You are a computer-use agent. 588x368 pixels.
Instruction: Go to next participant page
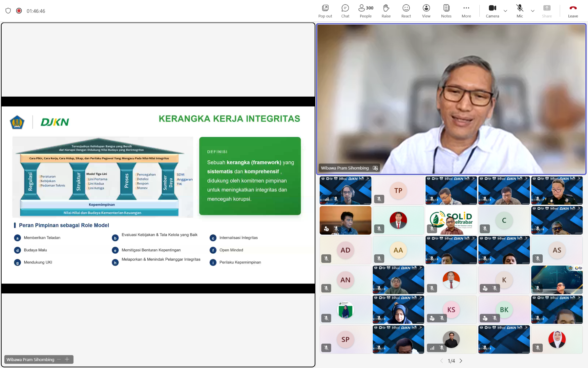pos(461,361)
